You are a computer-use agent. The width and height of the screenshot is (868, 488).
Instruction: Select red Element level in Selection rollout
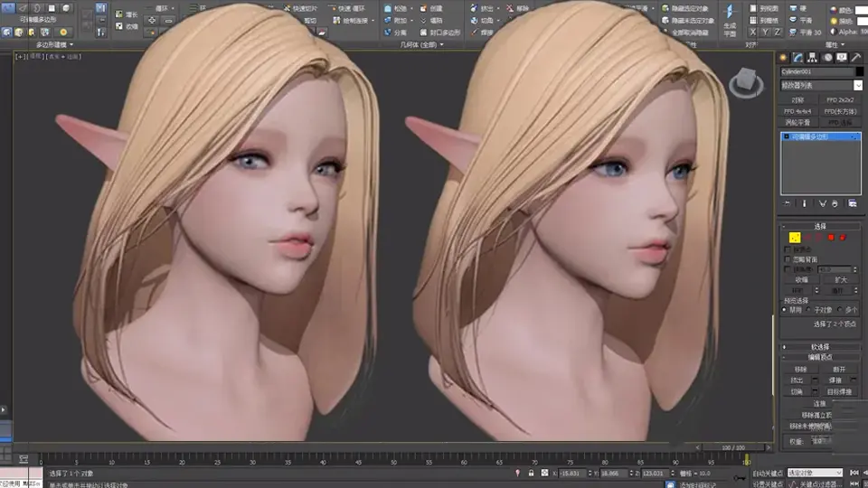click(843, 238)
